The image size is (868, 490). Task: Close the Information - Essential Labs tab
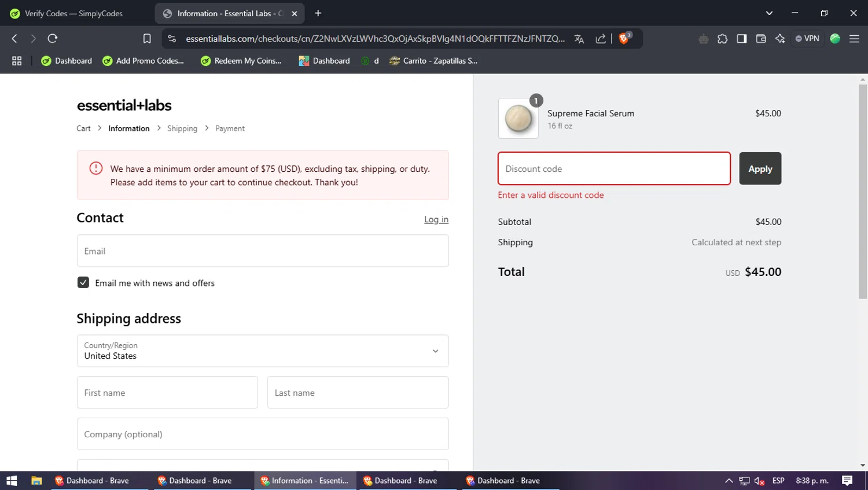pyautogui.click(x=294, y=13)
